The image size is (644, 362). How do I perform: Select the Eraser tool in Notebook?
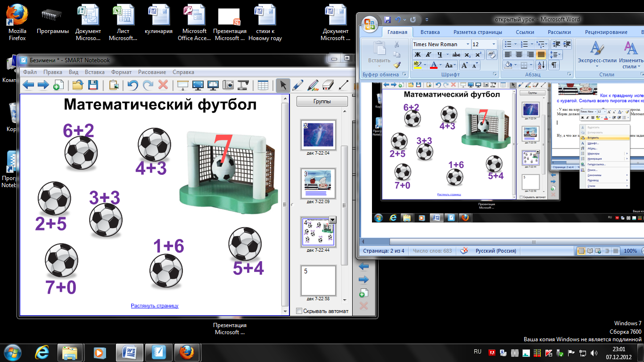click(x=328, y=85)
